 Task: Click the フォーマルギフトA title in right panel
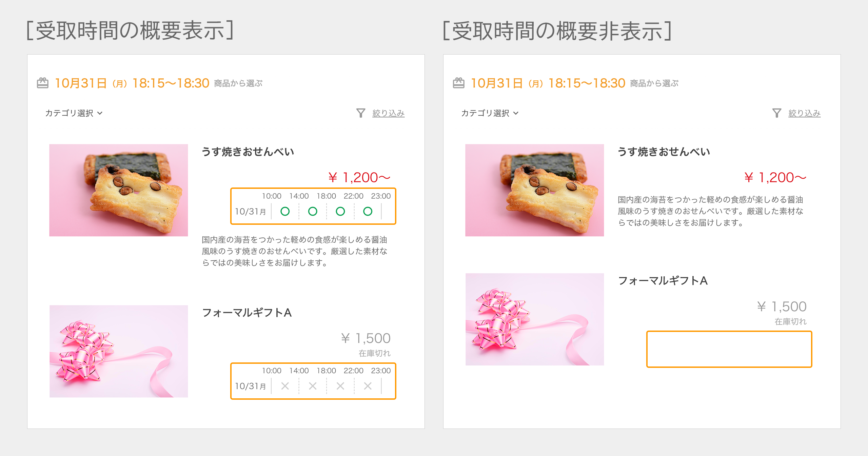663,281
